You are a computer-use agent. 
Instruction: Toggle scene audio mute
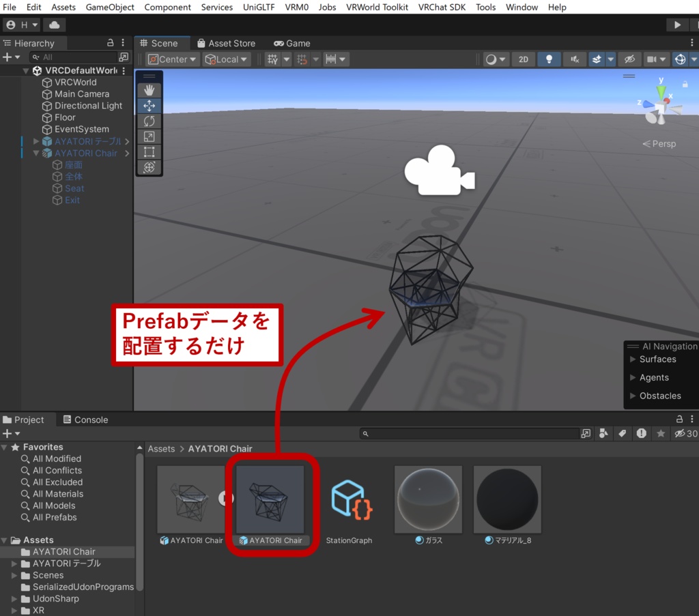(x=575, y=59)
